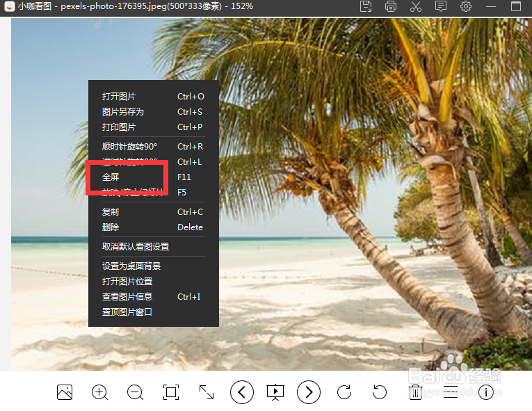Select 打开图片 menu entry
Screen dimensions: 532x411
tap(154, 97)
